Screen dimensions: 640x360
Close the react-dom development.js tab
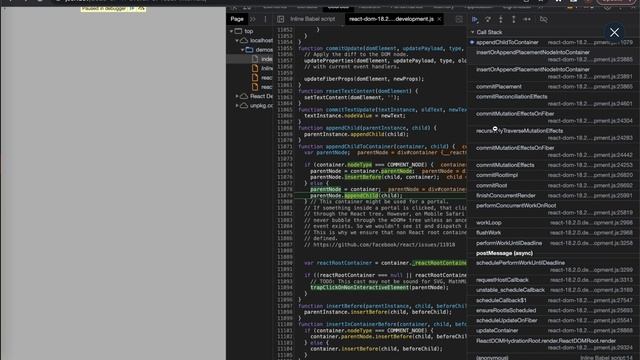(440, 19)
